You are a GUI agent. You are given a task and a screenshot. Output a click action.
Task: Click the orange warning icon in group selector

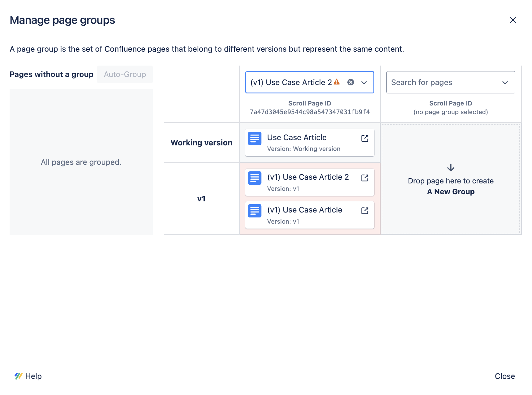click(x=337, y=82)
